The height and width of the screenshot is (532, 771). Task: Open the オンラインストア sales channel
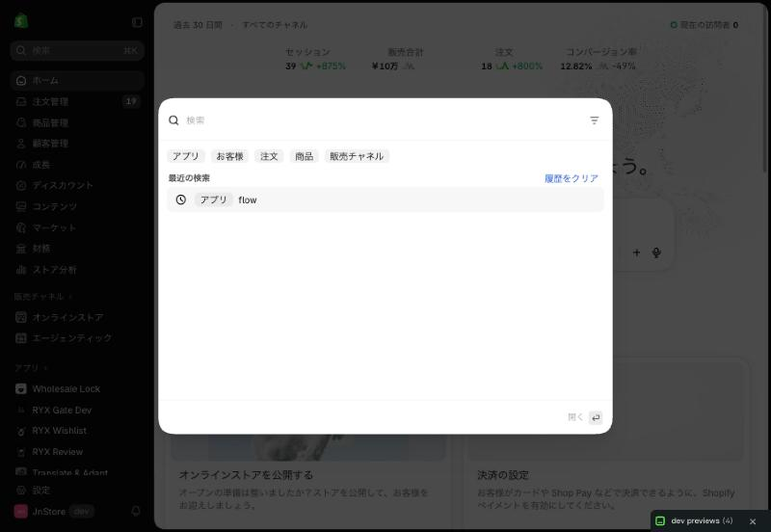(x=77, y=318)
